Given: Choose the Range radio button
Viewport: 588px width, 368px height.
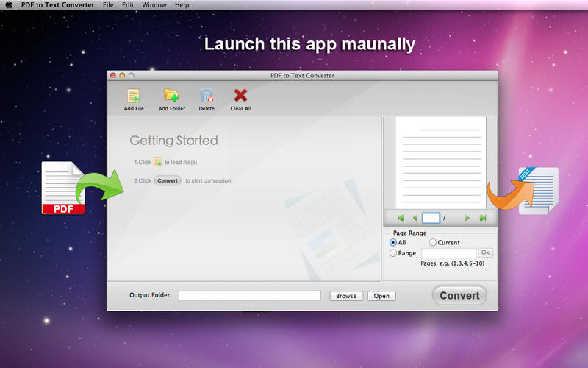Looking at the screenshot, I should (393, 253).
